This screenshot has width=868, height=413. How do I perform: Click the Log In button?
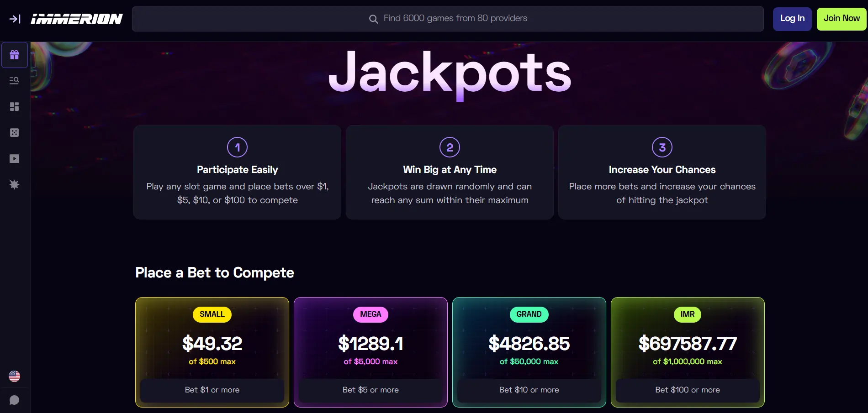(792, 19)
